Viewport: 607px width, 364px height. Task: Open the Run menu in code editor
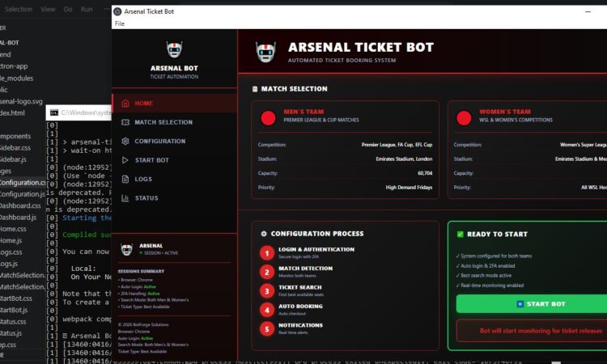(87, 9)
